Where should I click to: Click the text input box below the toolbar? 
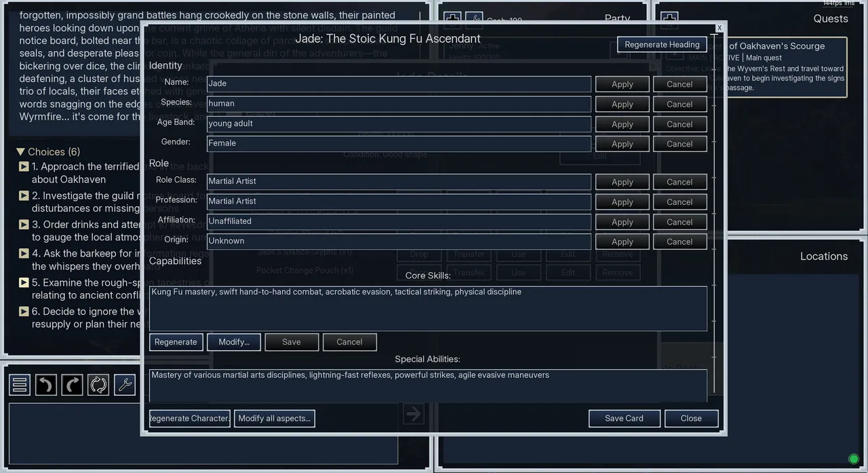pyautogui.click(x=203, y=434)
